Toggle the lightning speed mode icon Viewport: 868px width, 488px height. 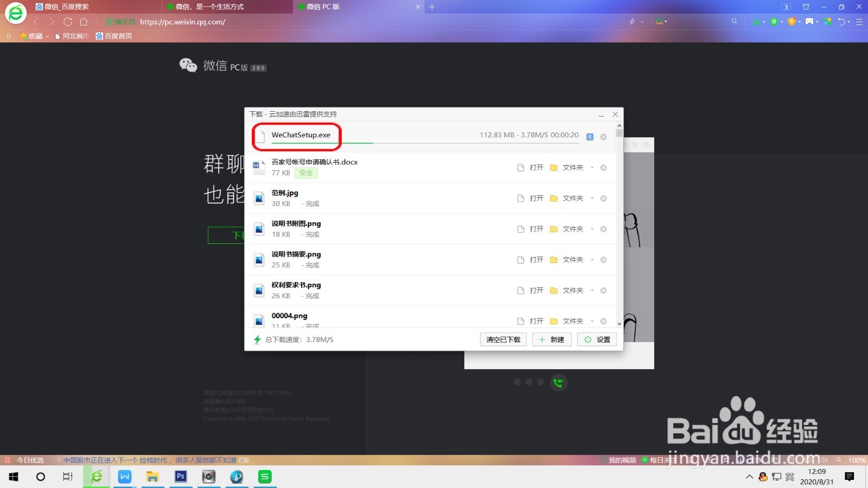coord(632,22)
